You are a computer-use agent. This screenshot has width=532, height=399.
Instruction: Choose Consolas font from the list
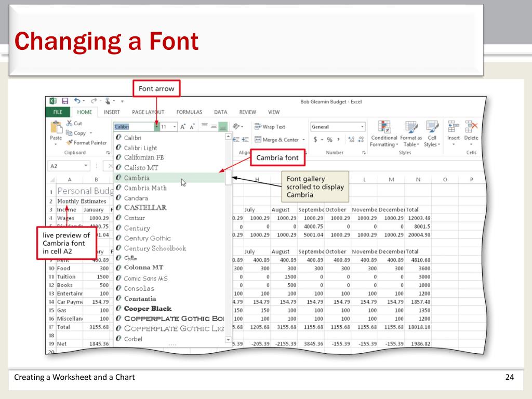coord(169,288)
